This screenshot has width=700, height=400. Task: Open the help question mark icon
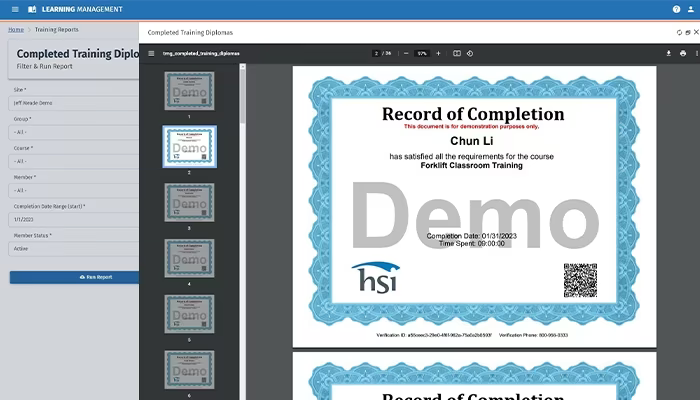tap(676, 9)
